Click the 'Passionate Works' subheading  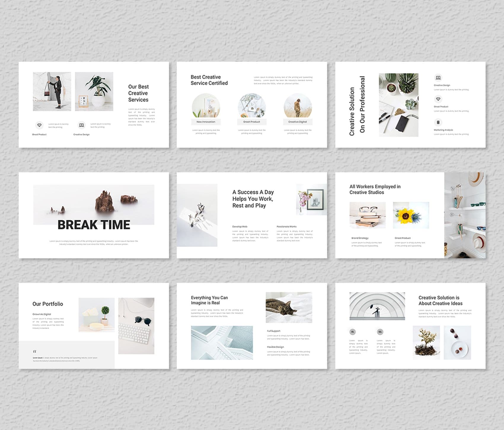tap(287, 227)
